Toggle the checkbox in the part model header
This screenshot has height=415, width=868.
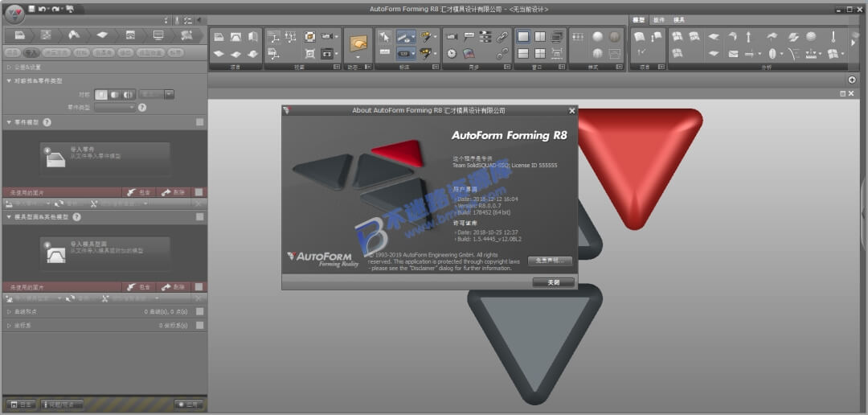[200, 122]
